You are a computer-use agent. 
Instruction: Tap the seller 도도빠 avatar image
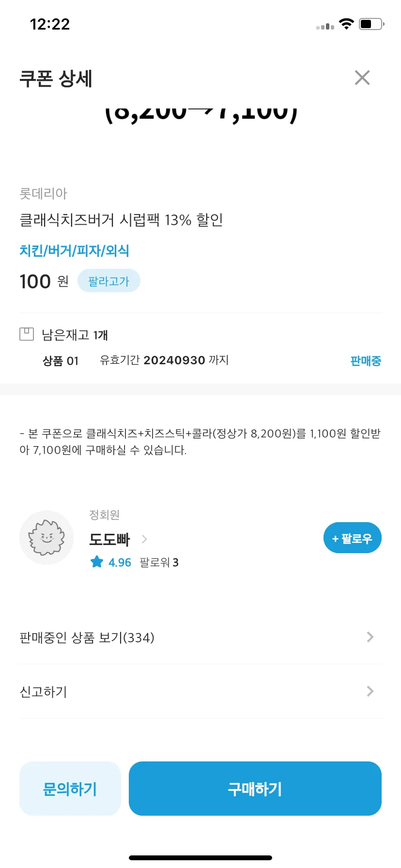(46, 538)
